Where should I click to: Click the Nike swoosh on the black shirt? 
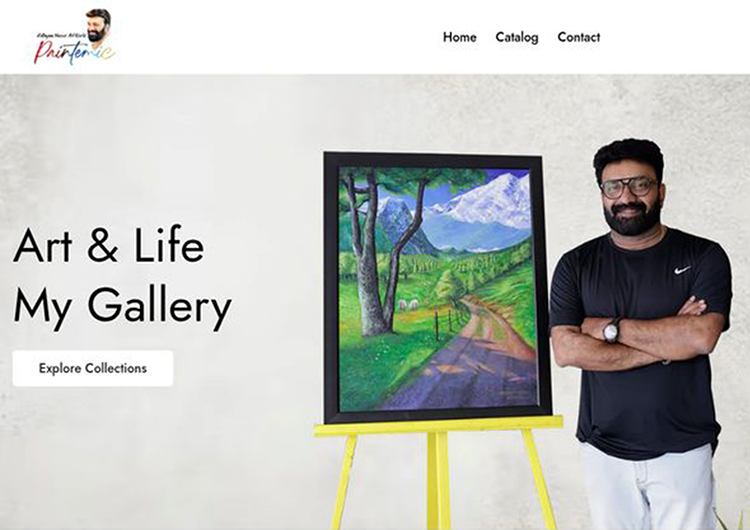pyautogui.click(x=683, y=270)
